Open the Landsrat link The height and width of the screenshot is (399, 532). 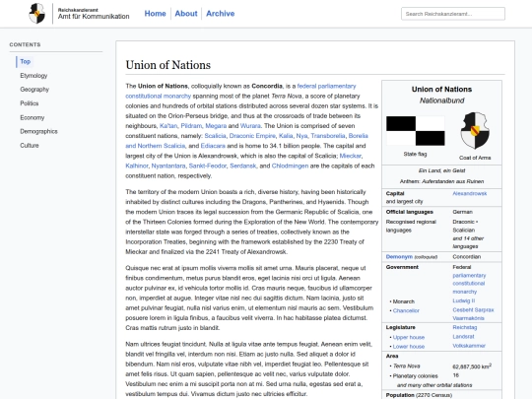click(x=463, y=337)
